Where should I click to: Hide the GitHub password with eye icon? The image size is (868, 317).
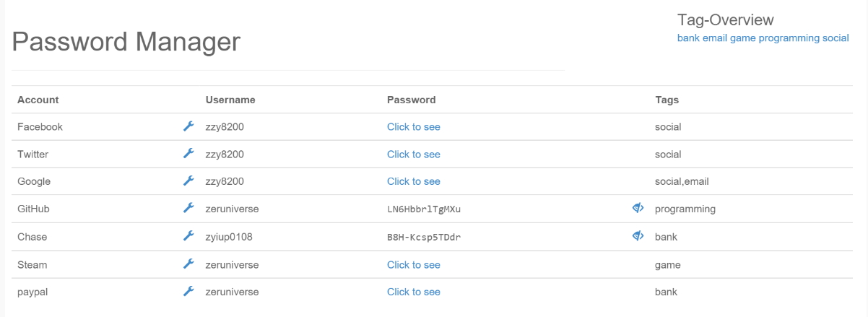click(x=638, y=209)
